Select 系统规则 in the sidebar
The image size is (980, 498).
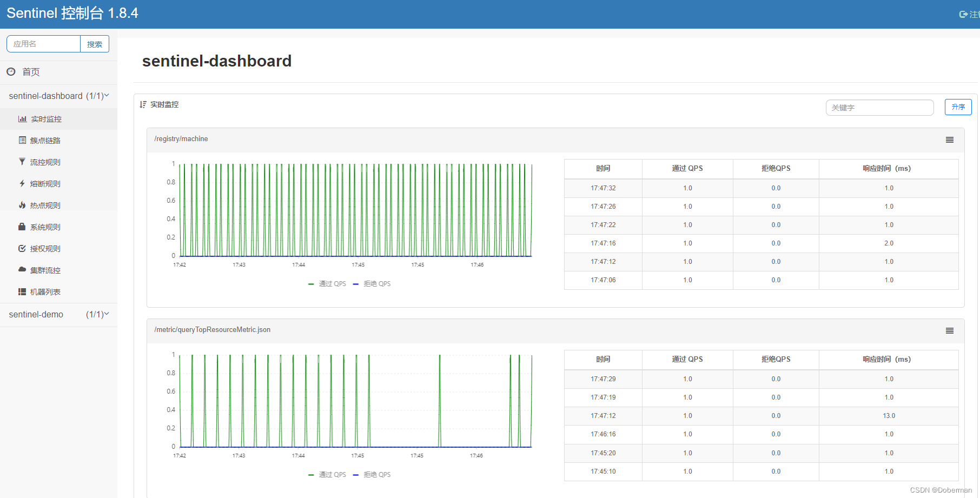(58, 227)
